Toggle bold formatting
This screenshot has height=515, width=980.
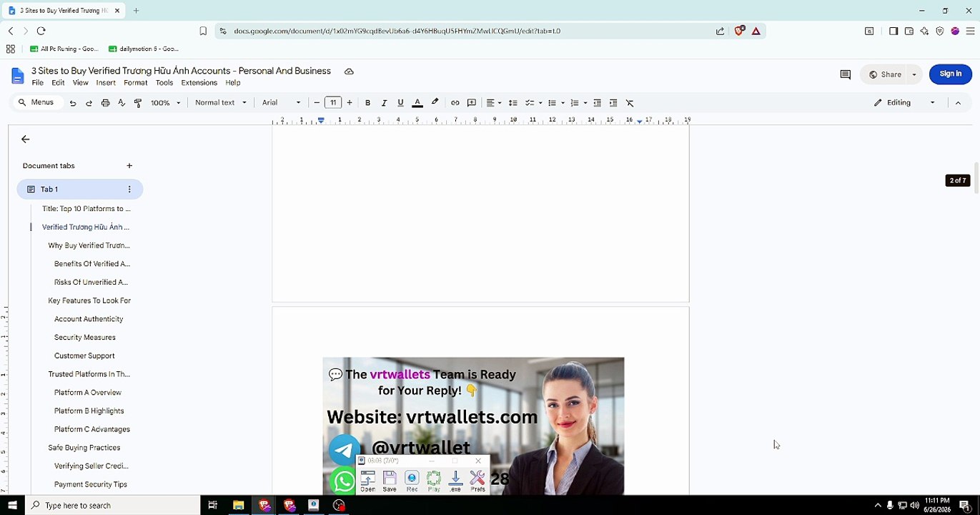367,103
